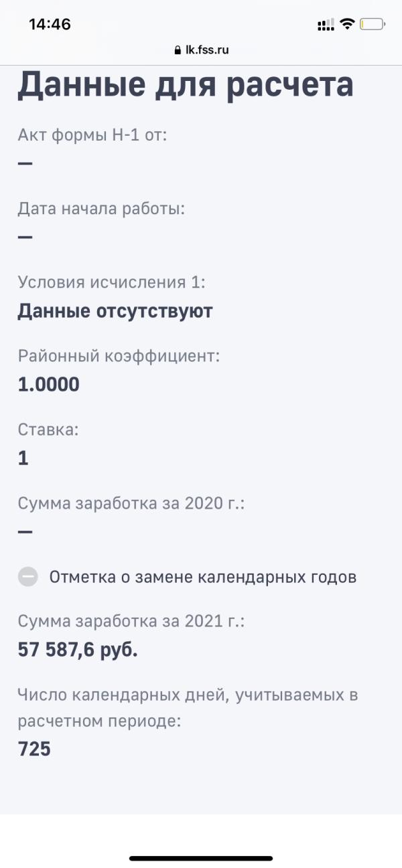402x868 pixels.
Task: Click the "Данные отсутствуют" text
Action: click(115, 311)
